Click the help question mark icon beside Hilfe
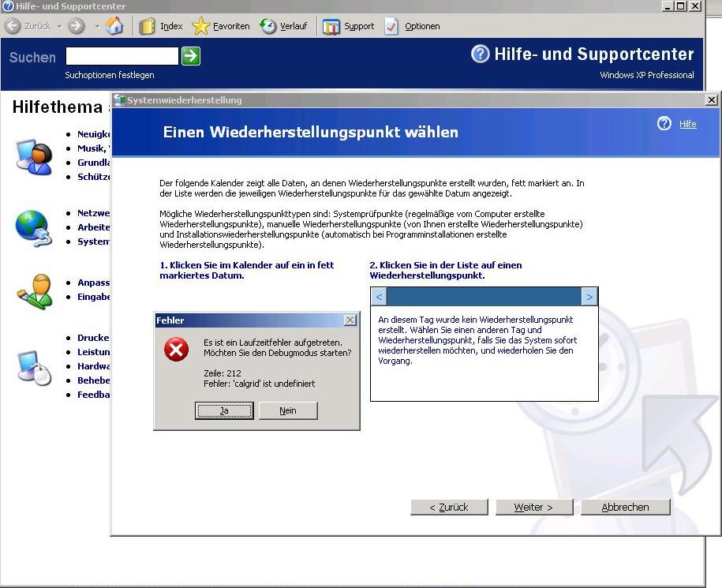 coord(664,123)
